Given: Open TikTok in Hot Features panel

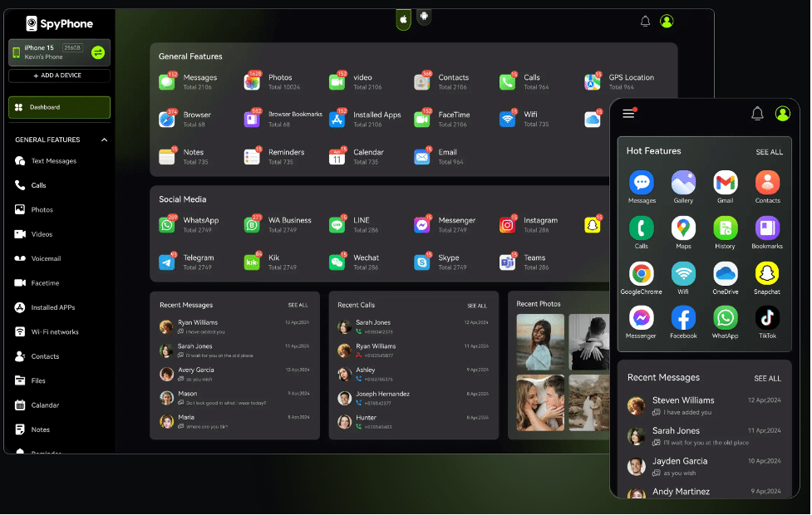Looking at the screenshot, I should [766, 318].
